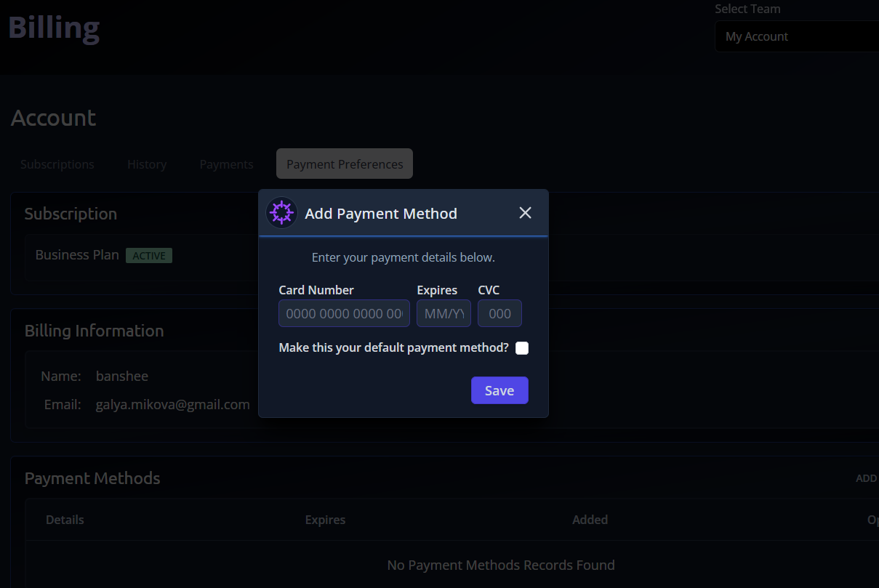Switch to the Subscriptions tab

click(57, 164)
